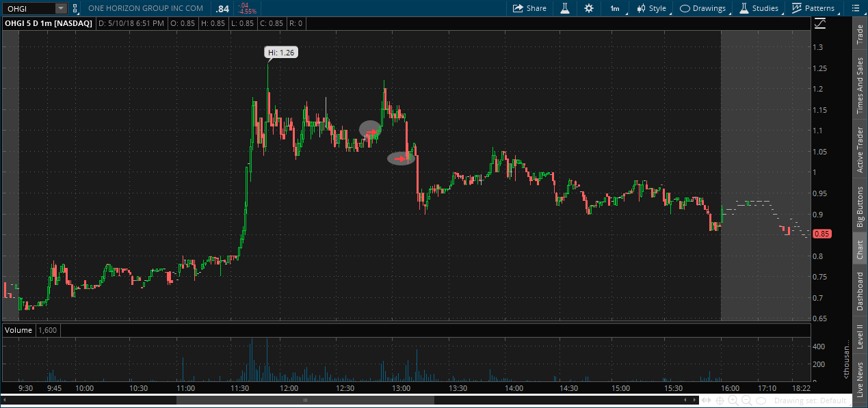Viewport: 868px width, 408px height.
Task: Switch to Dashboard sidebar tab
Action: [860, 291]
